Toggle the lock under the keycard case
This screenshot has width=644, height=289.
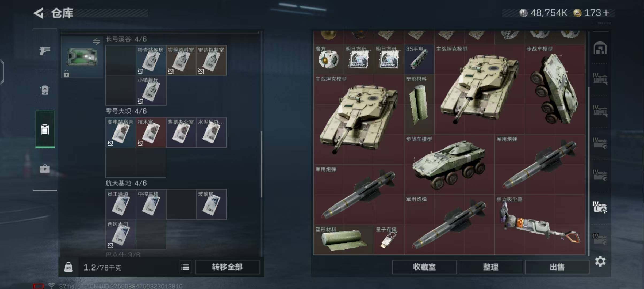(66, 73)
